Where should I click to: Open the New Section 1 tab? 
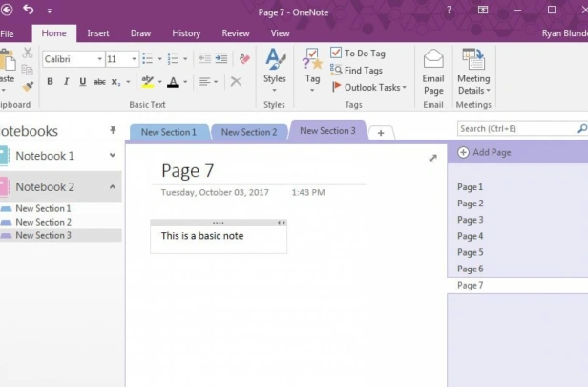[x=169, y=132]
